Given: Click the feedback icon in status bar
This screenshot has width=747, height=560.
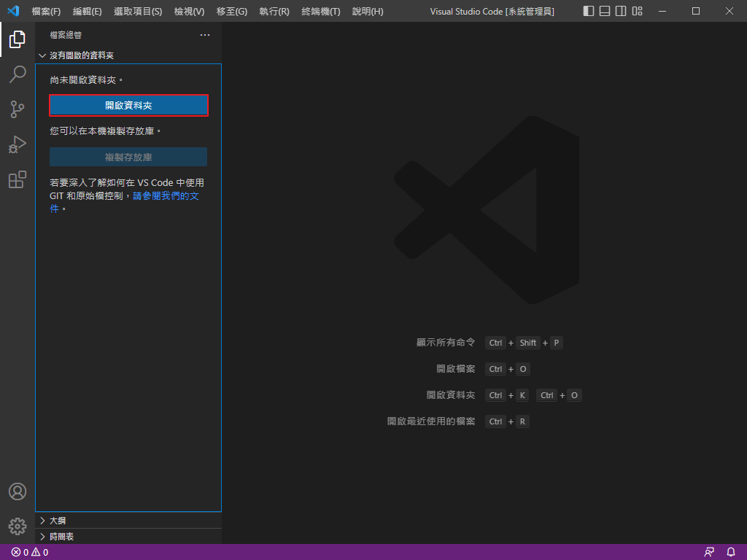Looking at the screenshot, I should click(x=709, y=552).
